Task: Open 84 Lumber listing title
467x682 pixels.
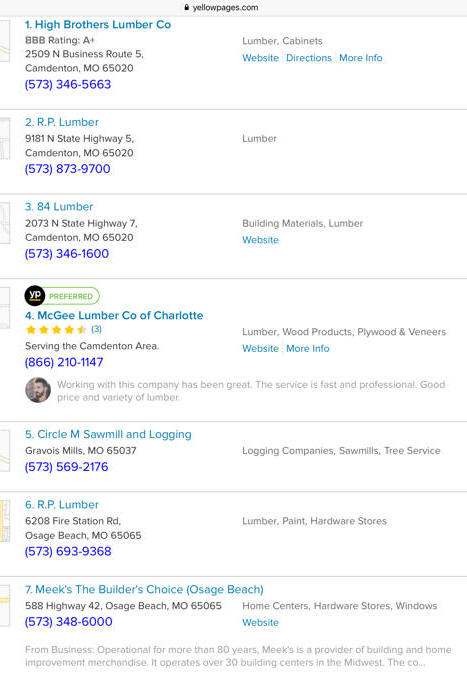Action: click(59, 207)
